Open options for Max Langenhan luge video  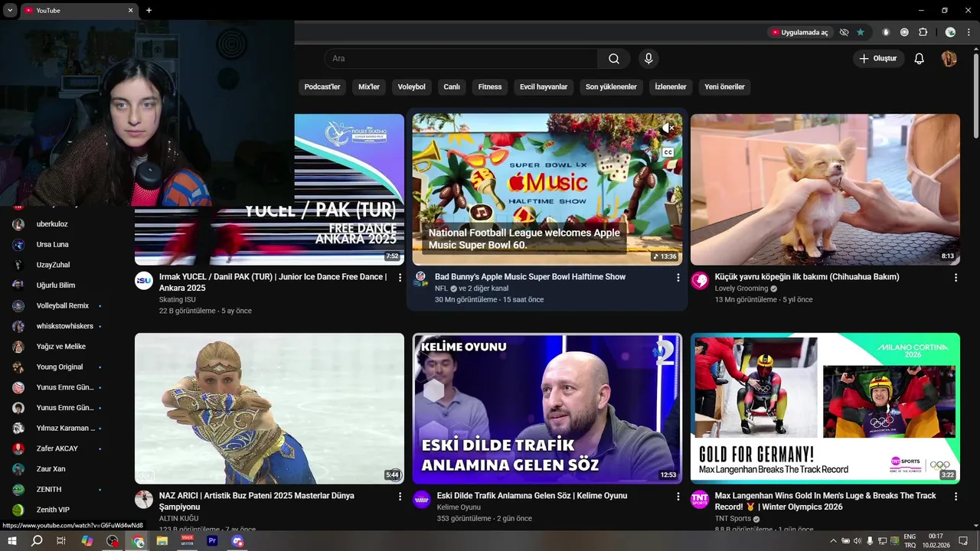(955, 497)
